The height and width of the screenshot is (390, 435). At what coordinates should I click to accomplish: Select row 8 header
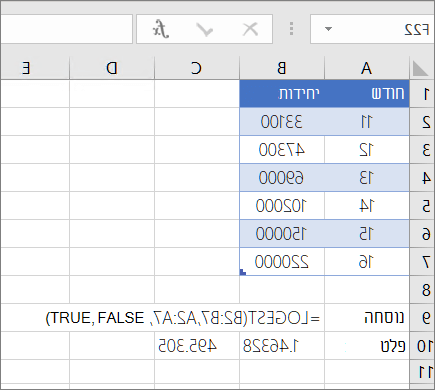[422, 290]
